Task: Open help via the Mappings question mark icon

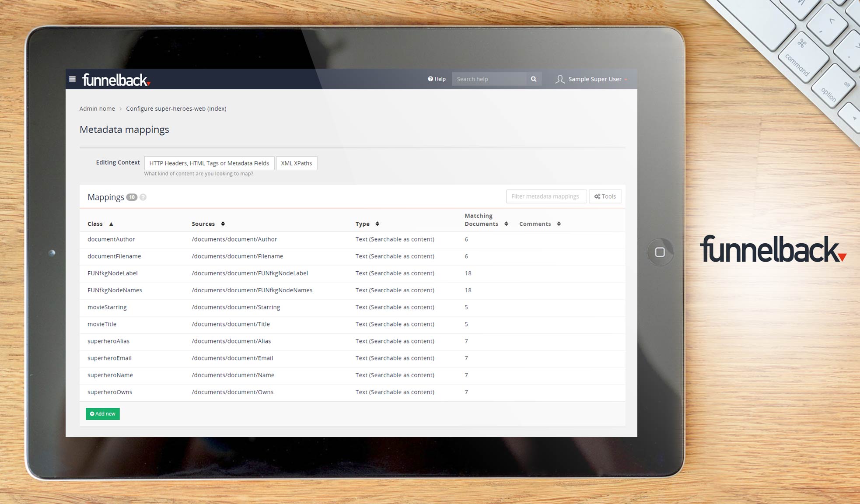Action: tap(143, 197)
